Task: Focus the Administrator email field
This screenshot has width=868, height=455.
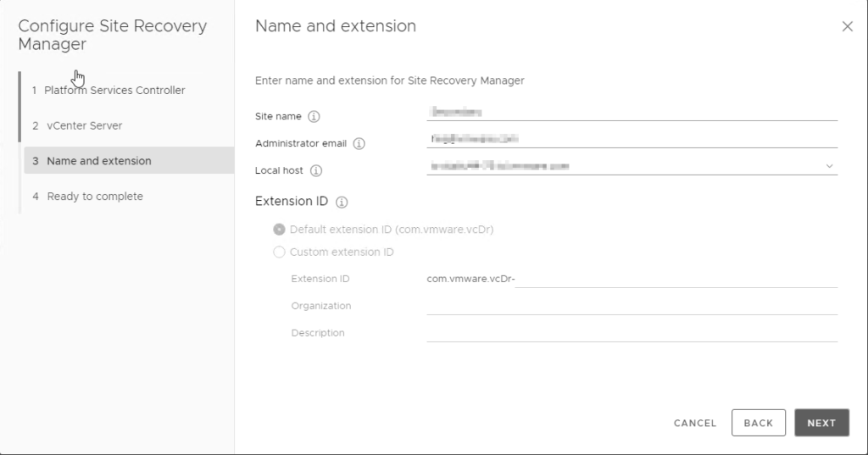Action: click(632, 138)
